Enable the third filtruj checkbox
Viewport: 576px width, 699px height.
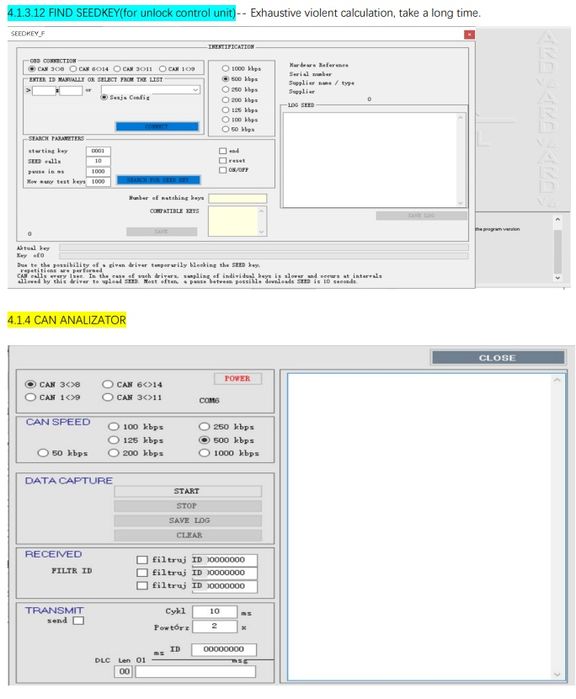[142, 585]
